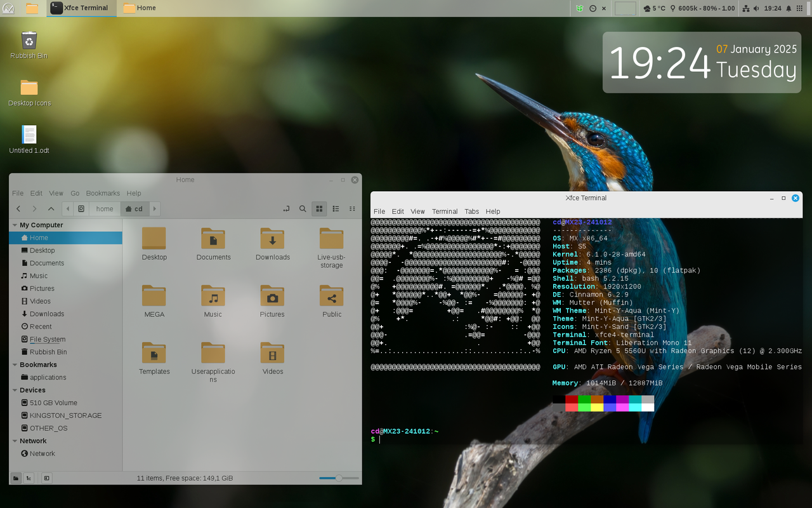Select the Music folder icon in main pane
Screen dimensions: 812x508
pos(213,301)
